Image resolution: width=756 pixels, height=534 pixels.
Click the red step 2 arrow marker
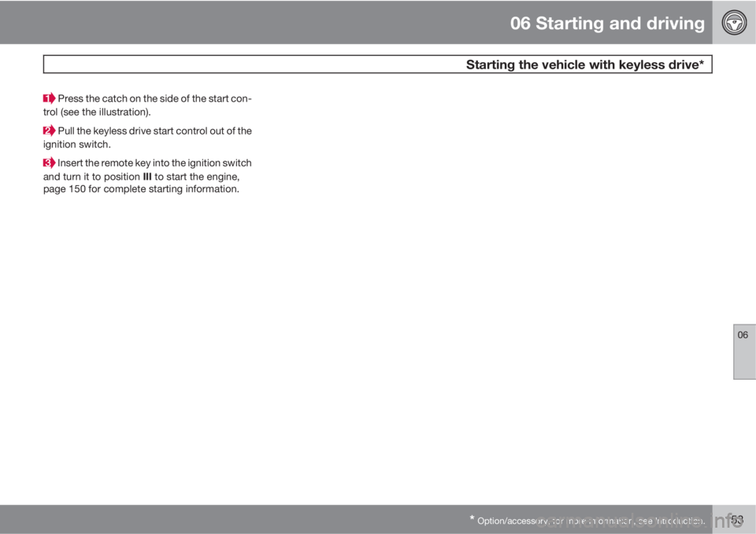click(x=50, y=131)
